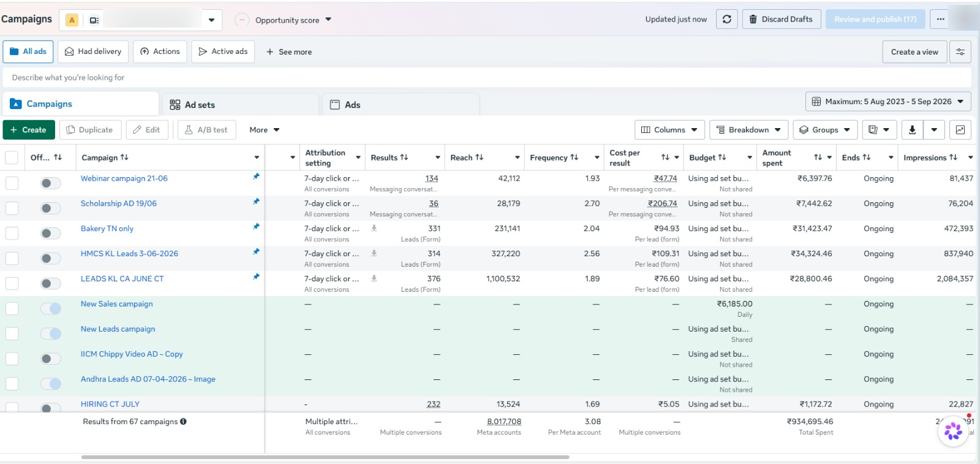Image resolution: width=980 pixels, height=464 pixels.
Task: Sort the Campaign name column
Action: tap(124, 158)
